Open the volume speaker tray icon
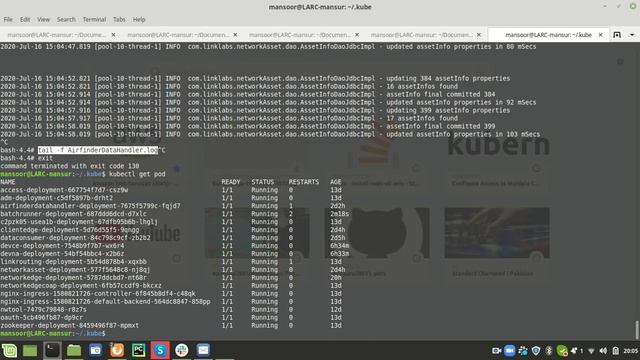Image resolution: width=640 pixels, height=360 pixels. (x=603, y=351)
